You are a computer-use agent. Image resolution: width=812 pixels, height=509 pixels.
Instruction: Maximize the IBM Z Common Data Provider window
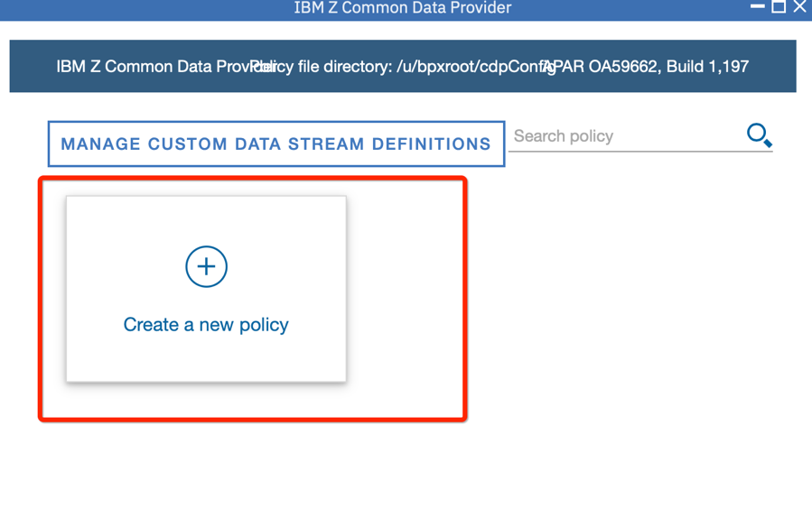tap(779, 6)
